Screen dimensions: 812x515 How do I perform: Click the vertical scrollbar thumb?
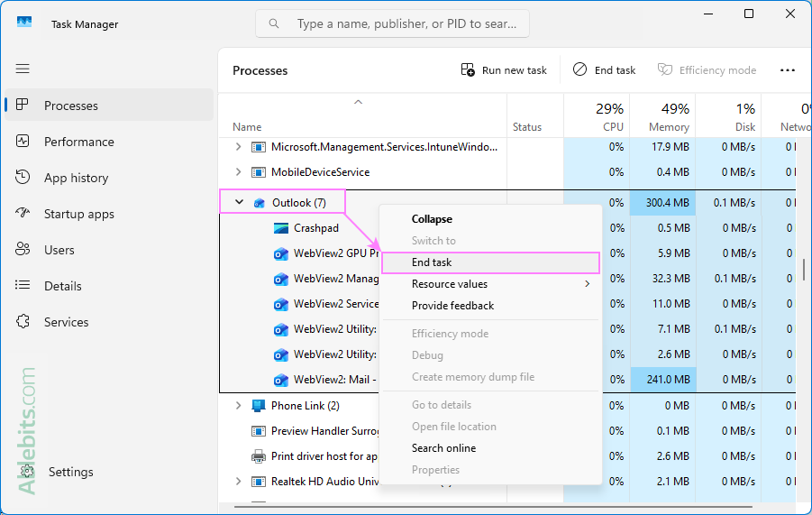point(804,270)
